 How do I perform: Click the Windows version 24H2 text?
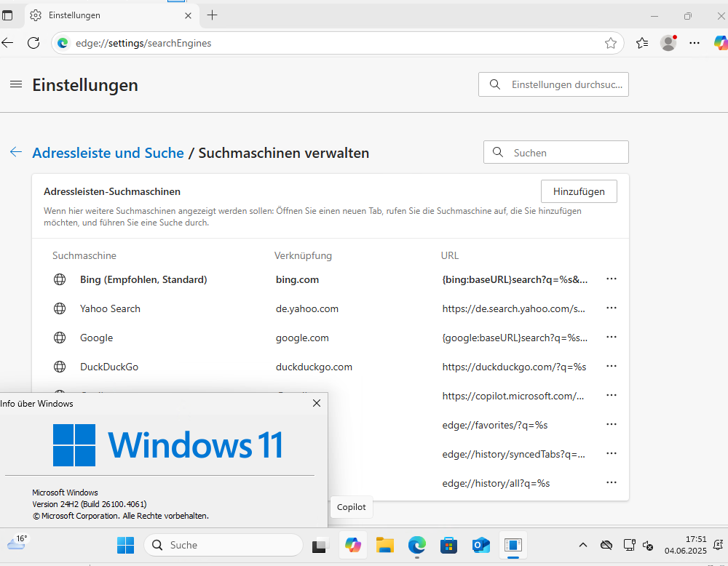90,504
